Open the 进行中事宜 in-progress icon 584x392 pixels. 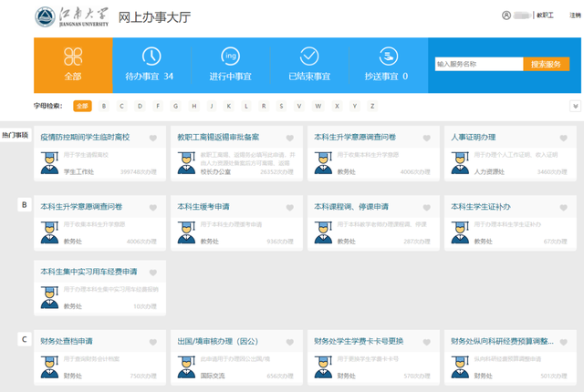click(x=231, y=57)
